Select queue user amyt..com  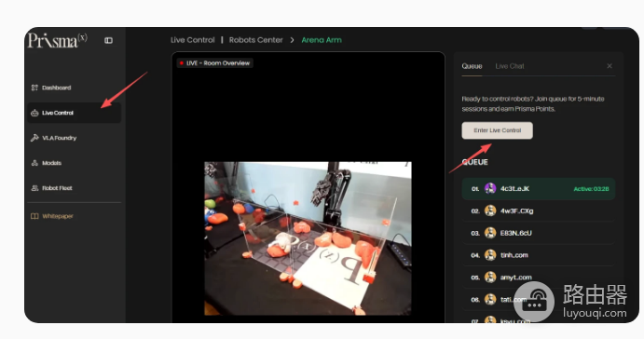point(539,278)
